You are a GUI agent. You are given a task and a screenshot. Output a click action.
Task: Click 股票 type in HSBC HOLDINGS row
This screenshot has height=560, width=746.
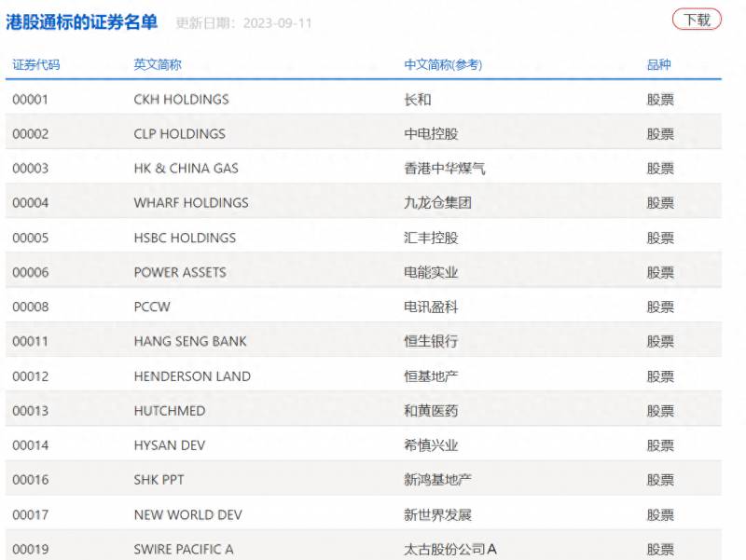[660, 238]
